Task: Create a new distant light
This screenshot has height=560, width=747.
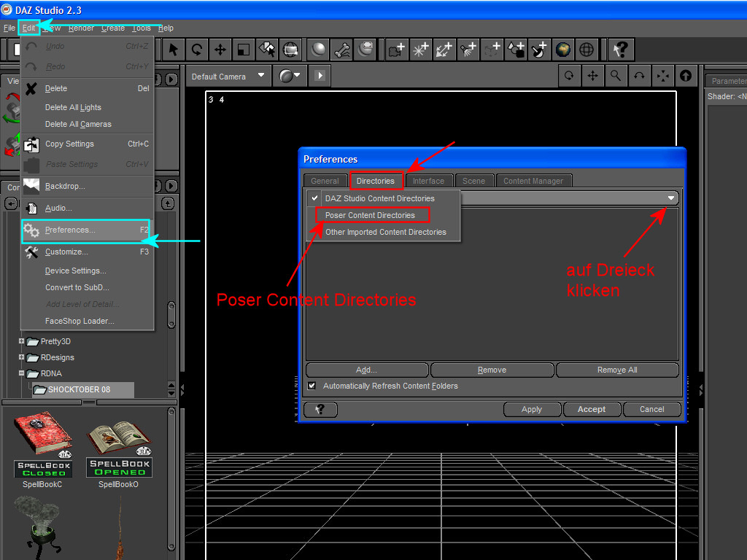Action: 444,50
